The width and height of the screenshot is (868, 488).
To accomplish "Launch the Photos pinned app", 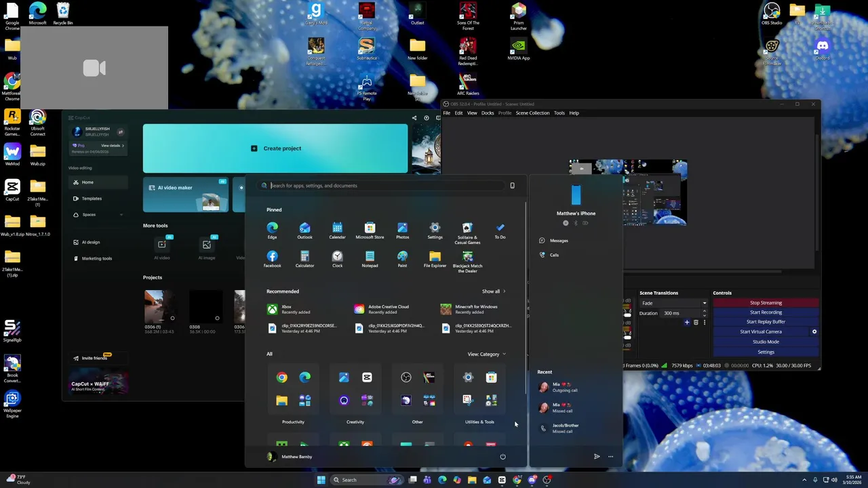I will (x=402, y=230).
